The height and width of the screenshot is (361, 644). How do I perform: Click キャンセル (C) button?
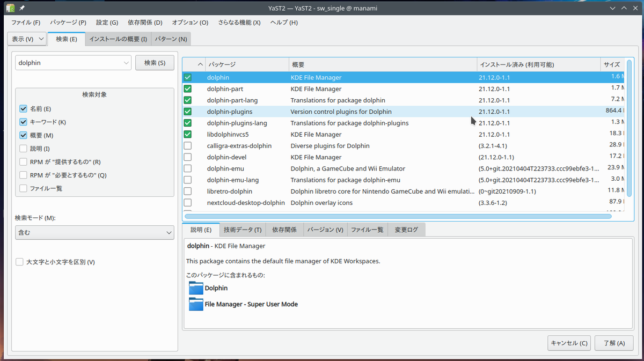569,343
